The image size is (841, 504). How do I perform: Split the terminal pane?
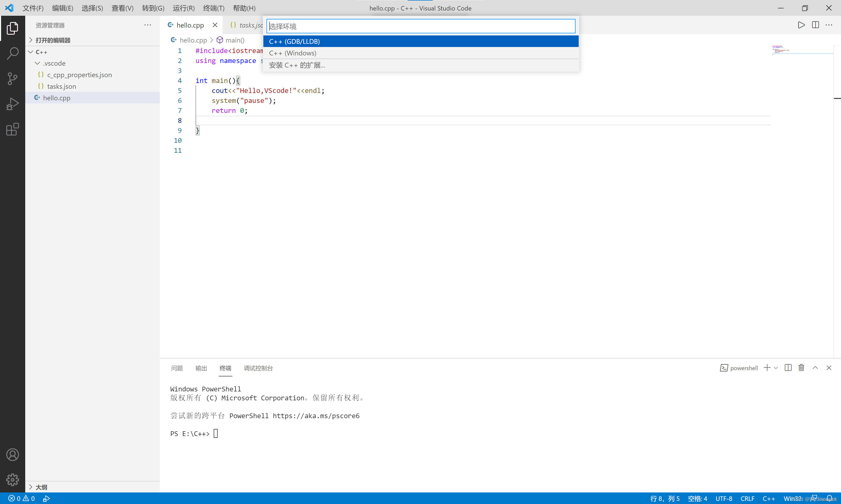click(788, 367)
